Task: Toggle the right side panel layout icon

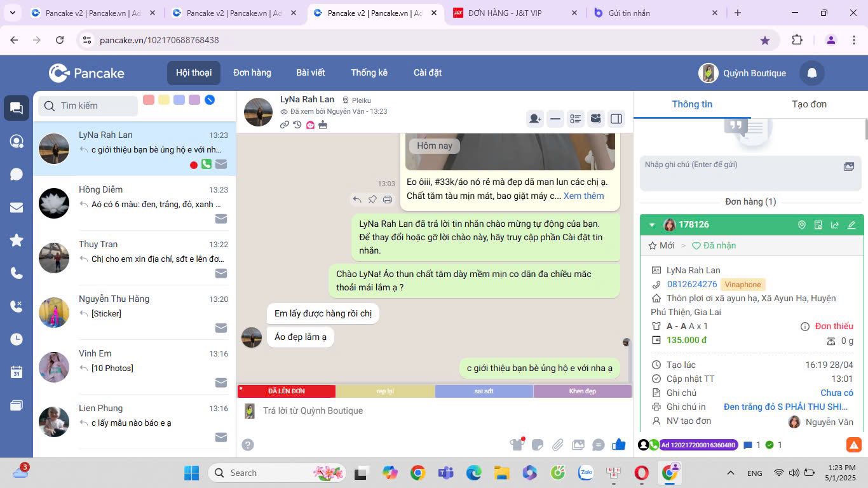Action: tap(616, 119)
